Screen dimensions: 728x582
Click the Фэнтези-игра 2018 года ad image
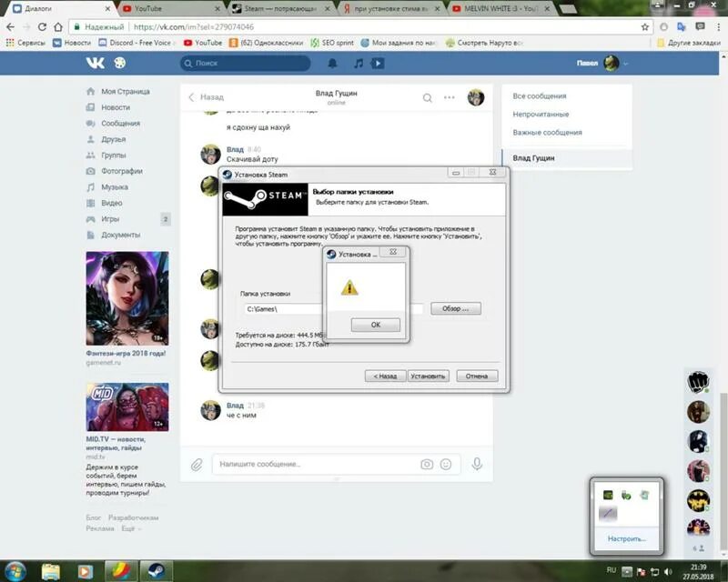127,298
